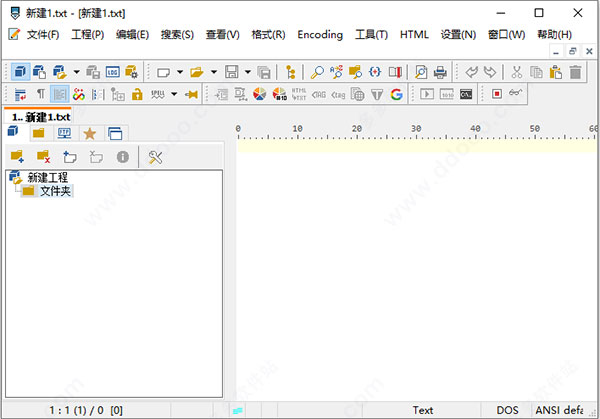Click the open file folder icon
600x419 pixels.
pos(197,72)
